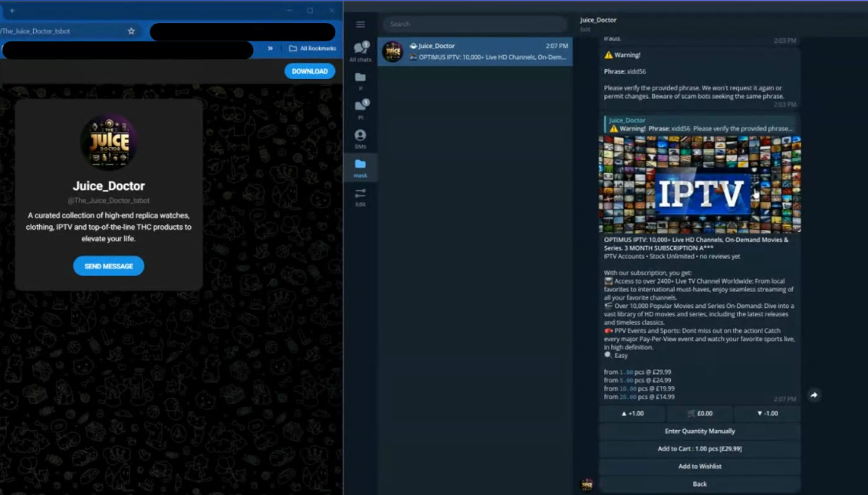Open the DMs folder in sidebar
Viewport: 868px width, 495px height.
tap(360, 139)
